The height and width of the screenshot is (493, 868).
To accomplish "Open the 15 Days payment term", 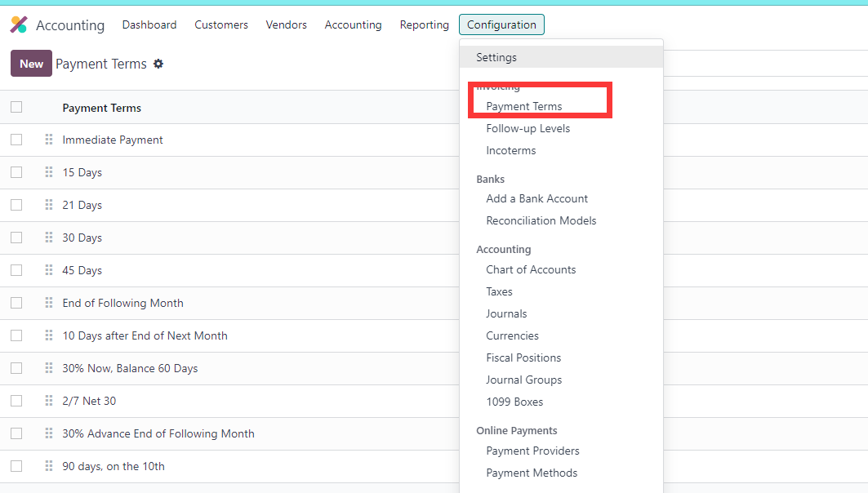I will coord(82,173).
